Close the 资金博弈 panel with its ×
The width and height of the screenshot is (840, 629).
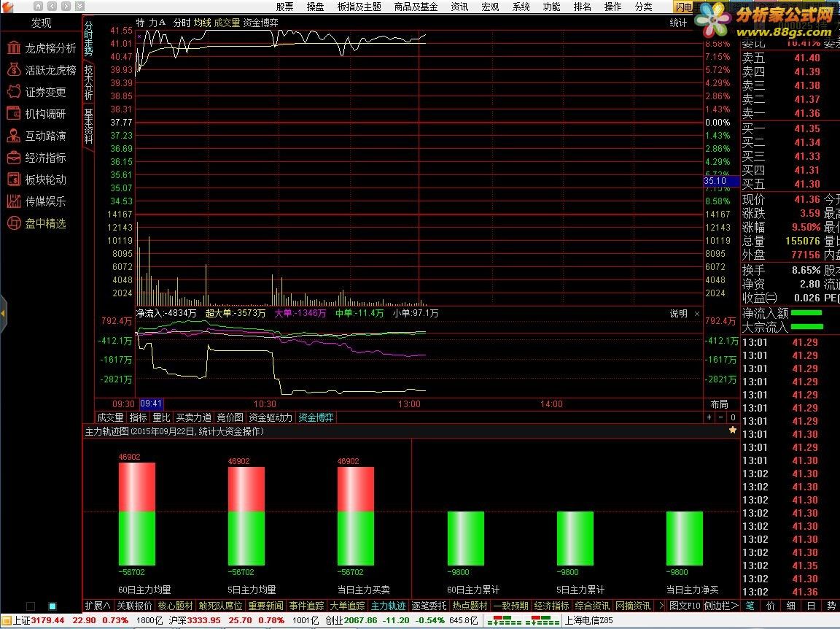click(697, 314)
